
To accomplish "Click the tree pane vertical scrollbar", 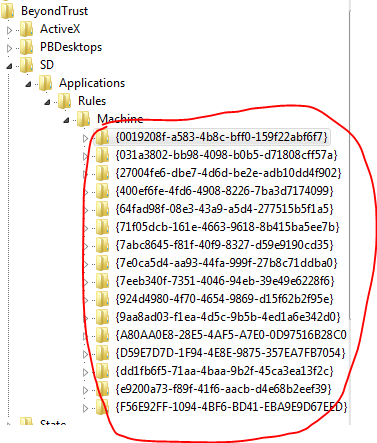I will point(350,165).
